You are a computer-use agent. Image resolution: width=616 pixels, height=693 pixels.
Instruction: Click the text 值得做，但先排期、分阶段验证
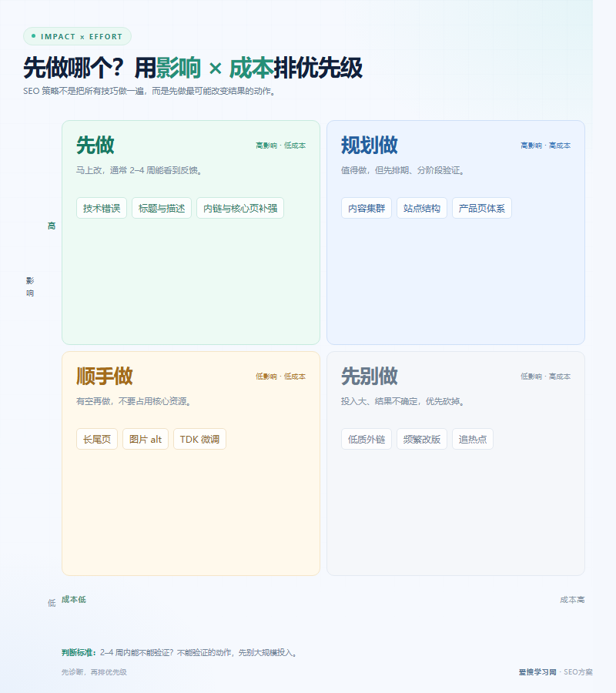[403, 170]
